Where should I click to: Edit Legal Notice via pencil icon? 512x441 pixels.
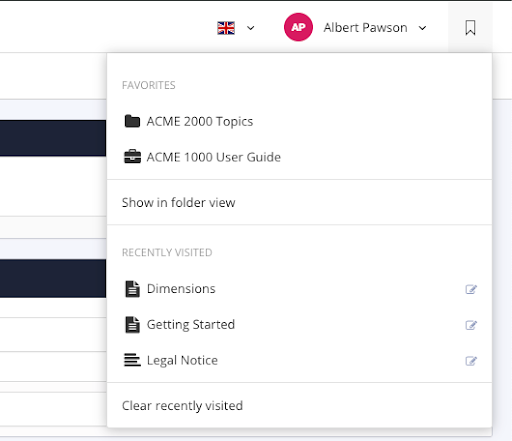pyautogui.click(x=471, y=361)
